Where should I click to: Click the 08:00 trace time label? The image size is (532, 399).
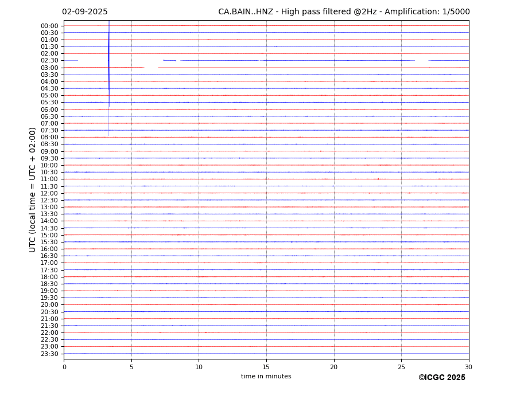49,137
